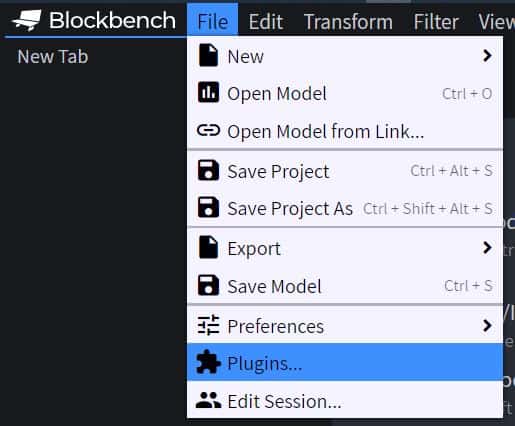
Task: Select the New Tab tab
Action: point(53,56)
